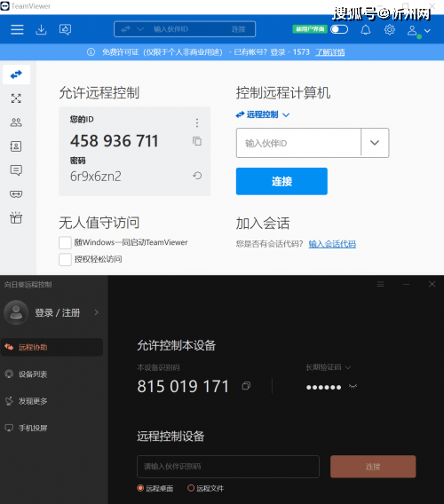This screenshot has width=444, height=504.
Task: Click the feedback icon in TeamViewer toolbar
Action: point(66,29)
